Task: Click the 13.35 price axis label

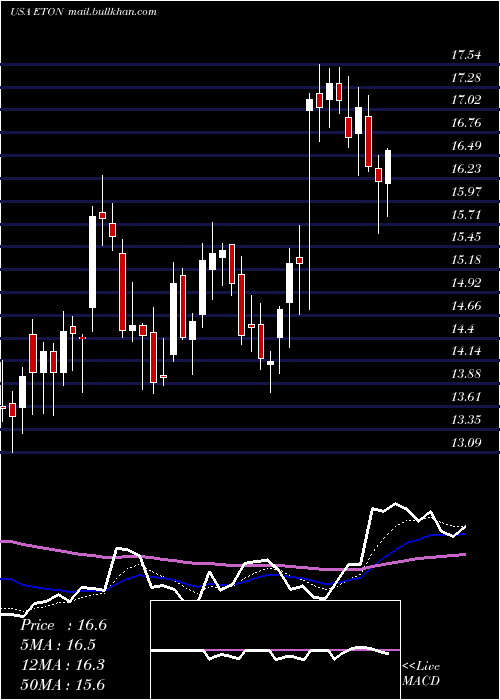Action: click(466, 420)
